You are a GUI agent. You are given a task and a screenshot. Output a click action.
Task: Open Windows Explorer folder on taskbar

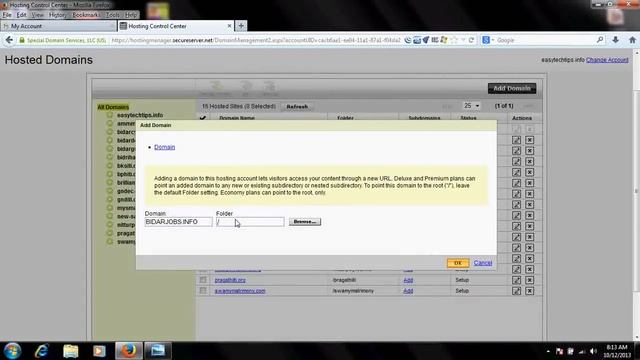tap(71, 351)
